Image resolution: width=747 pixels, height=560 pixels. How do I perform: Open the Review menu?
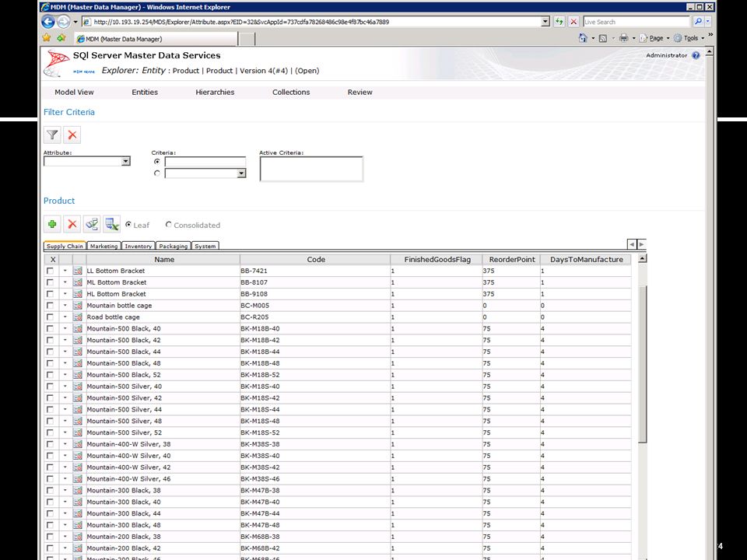pos(360,92)
